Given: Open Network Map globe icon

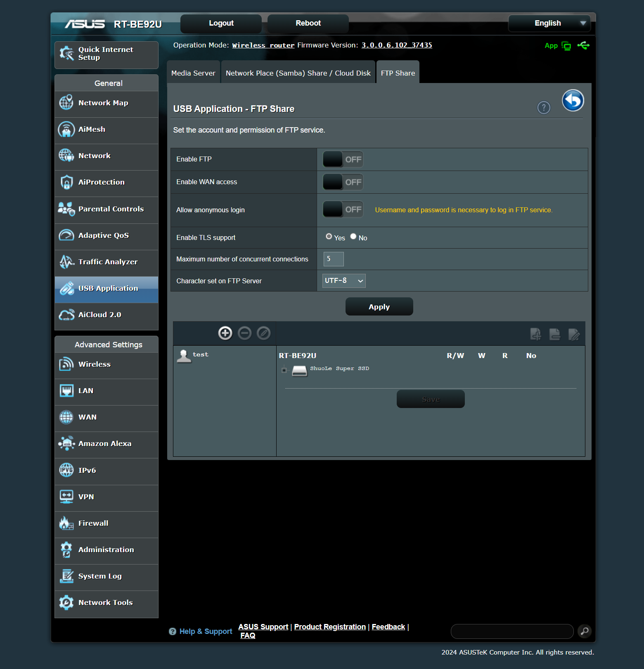Looking at the screenshot, I should click(66, 102).
